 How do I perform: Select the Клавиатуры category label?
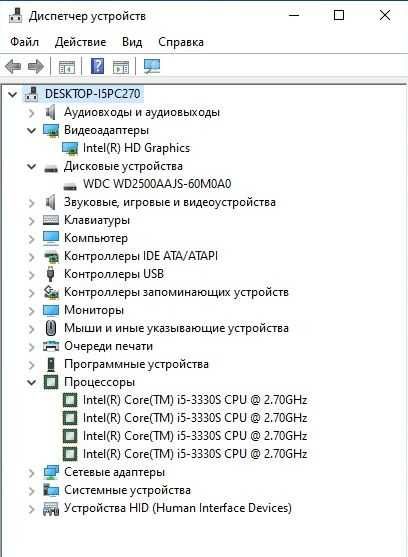tap(97, 220)
